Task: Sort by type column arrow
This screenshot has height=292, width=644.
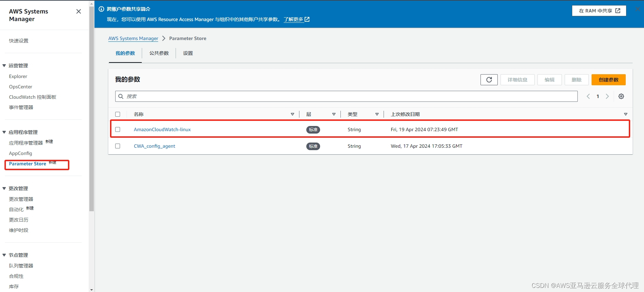Action: [377, 114]
